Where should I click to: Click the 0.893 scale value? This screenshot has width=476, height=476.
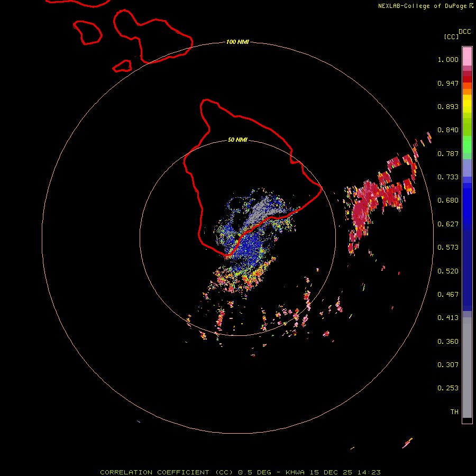pyautogui.click(x=448, y=106)
